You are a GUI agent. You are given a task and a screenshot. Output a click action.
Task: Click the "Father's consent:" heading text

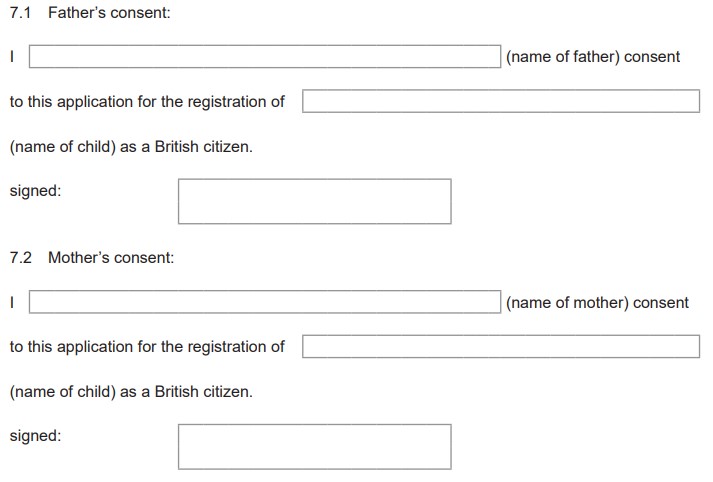tap(109, 13)
